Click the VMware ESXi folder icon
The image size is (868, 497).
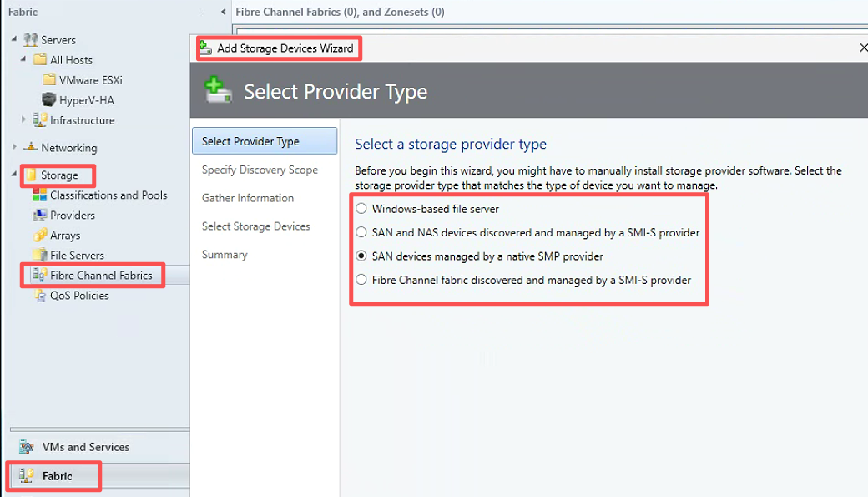[x=49, y=79]
